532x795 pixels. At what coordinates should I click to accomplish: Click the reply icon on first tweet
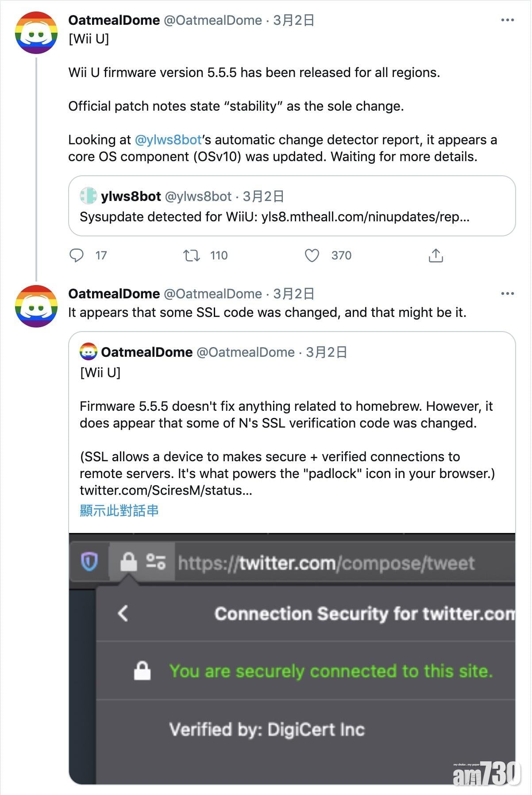[77, 255]
